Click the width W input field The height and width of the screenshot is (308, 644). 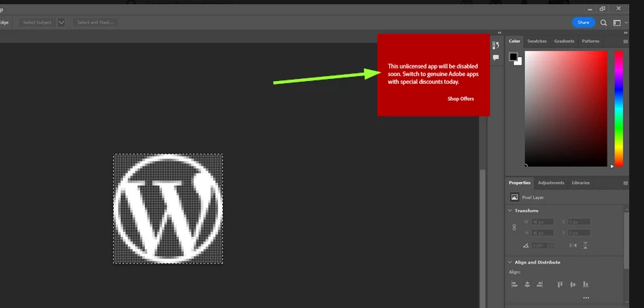542,221
